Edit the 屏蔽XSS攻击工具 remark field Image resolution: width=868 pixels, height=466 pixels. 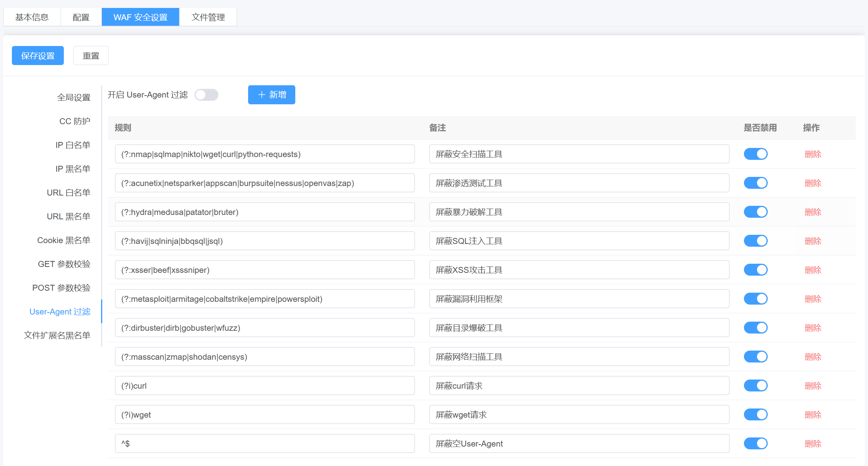579,270
